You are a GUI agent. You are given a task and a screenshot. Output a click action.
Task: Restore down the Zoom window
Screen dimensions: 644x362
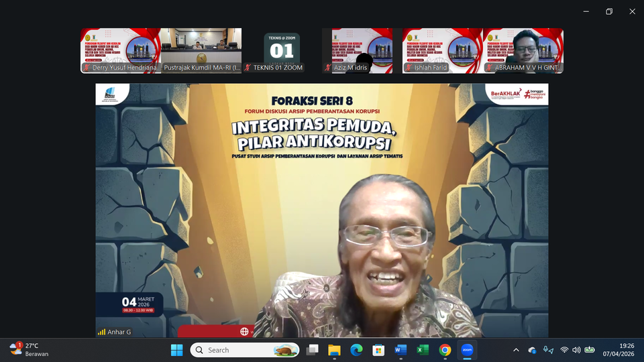coord(609,11)
